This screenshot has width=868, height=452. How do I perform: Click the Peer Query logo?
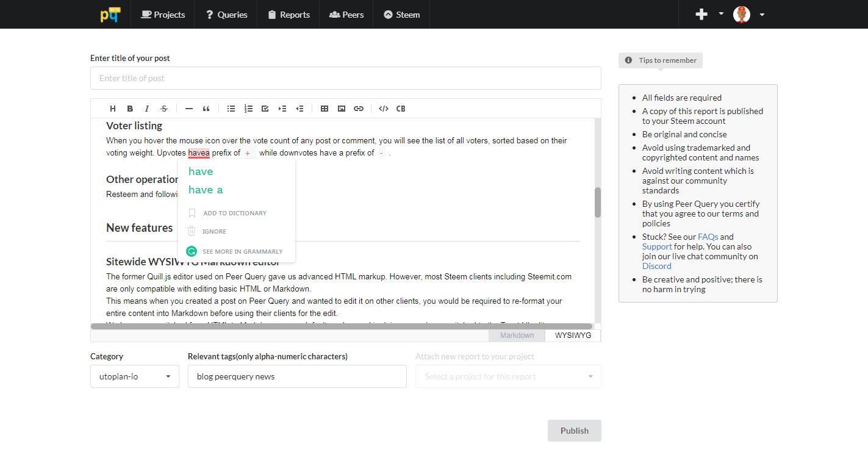(x=110, y=14)
